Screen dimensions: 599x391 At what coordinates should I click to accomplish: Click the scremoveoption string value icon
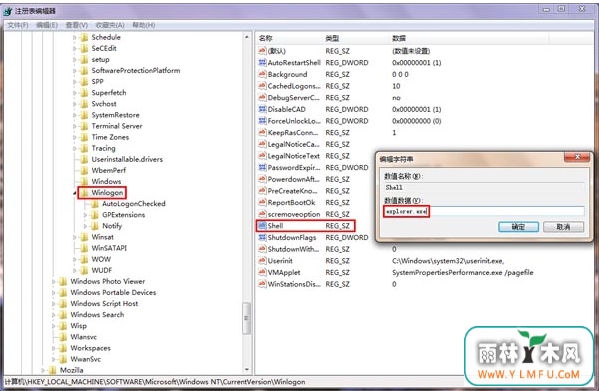(262, 214)
